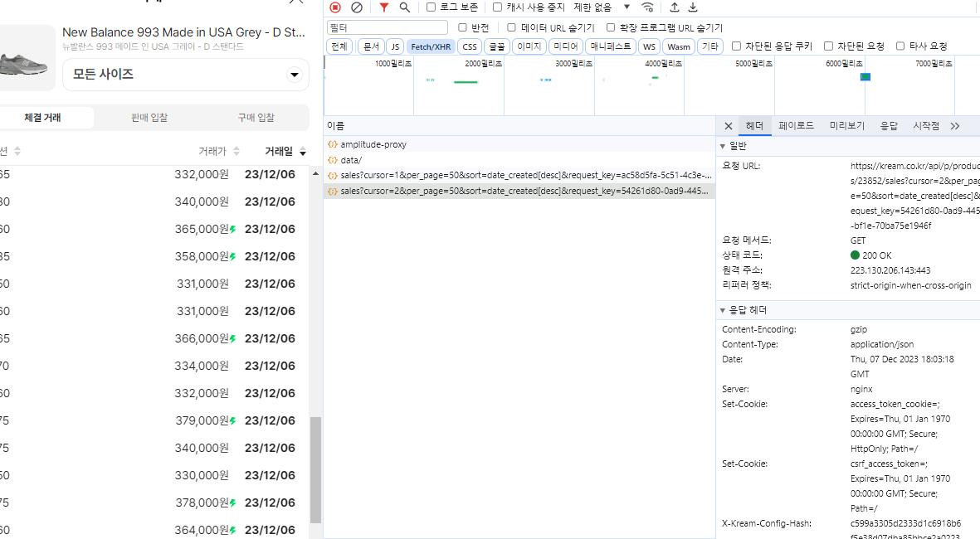Click timeline overview marker near 6000밀리초
This screenshot has width=980, height=539.
pos(865,77)
